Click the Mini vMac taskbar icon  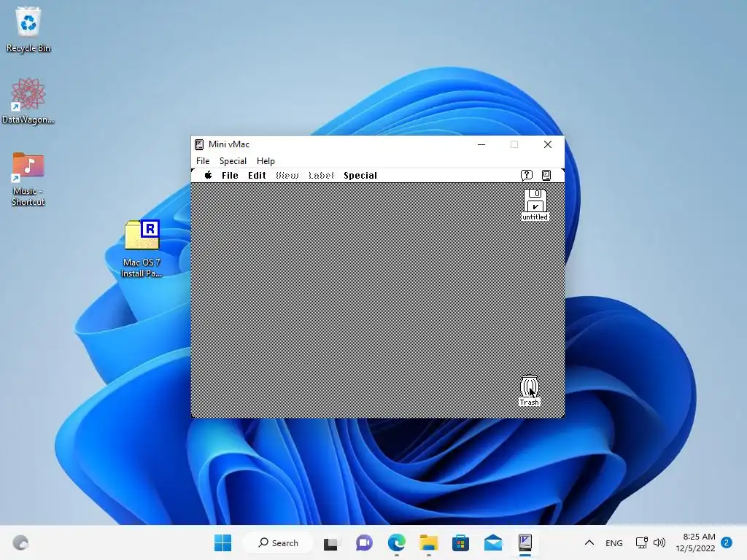pyautogui.click(x=525, y=542)
